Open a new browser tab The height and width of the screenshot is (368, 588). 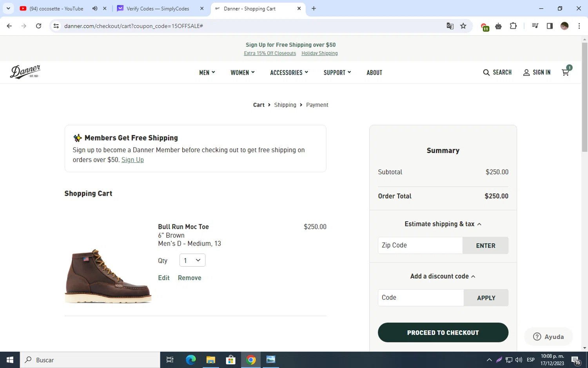click(x=314, y=8)
